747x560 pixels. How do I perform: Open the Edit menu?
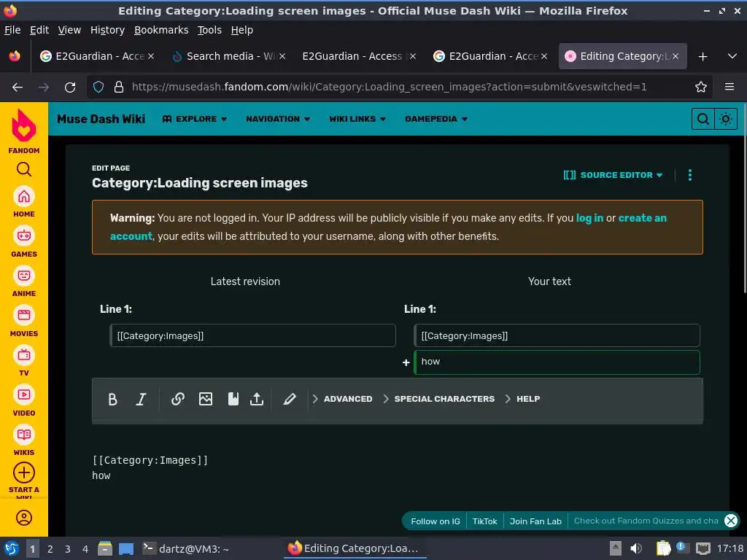39,30
